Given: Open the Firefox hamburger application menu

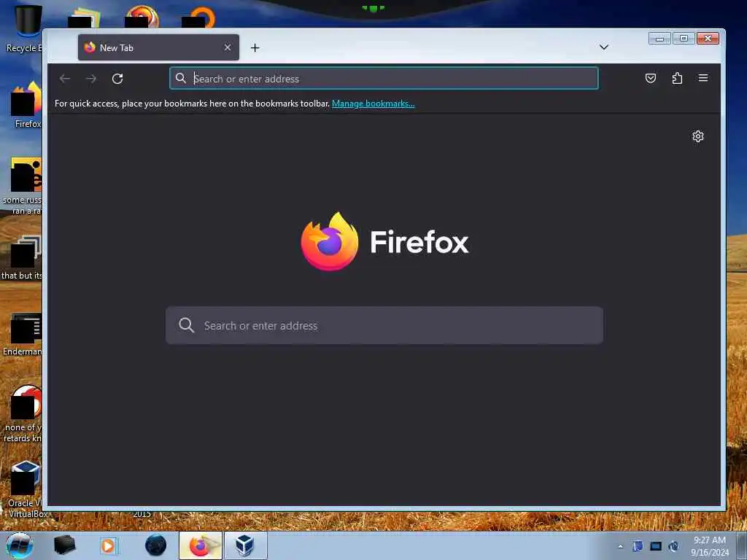Looking at the screenshot, I should click(x=703, y=77).
